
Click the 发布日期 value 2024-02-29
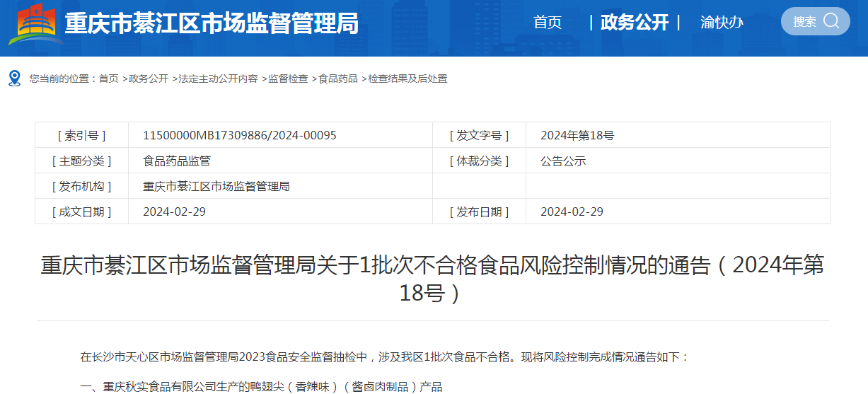click(572, 212)
